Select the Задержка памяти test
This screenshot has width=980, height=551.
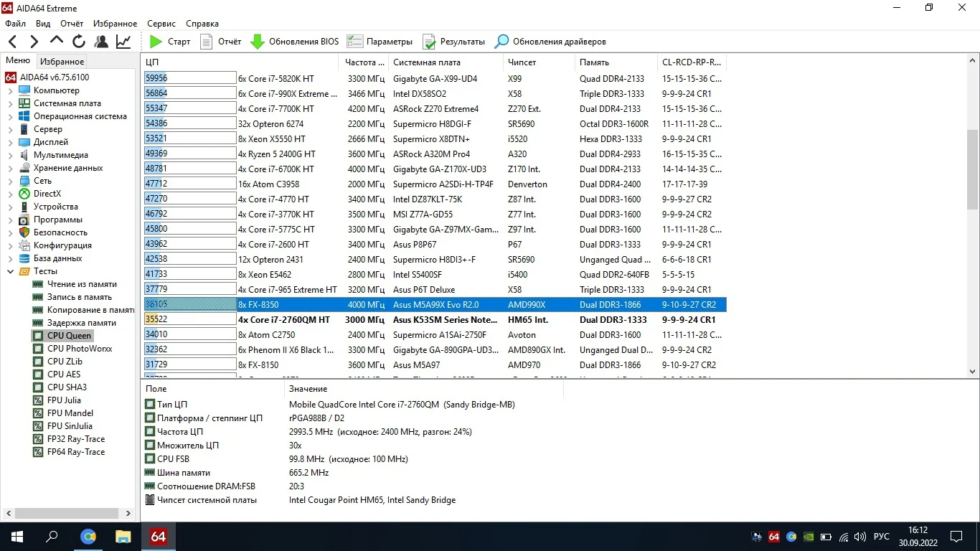[81, 323]
